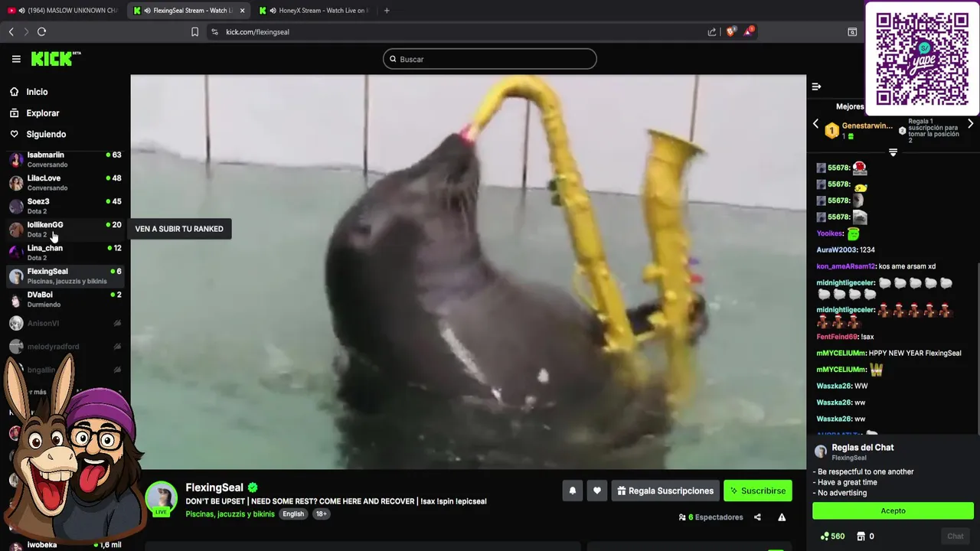Click username Yooikes in chat

[829, 233]
